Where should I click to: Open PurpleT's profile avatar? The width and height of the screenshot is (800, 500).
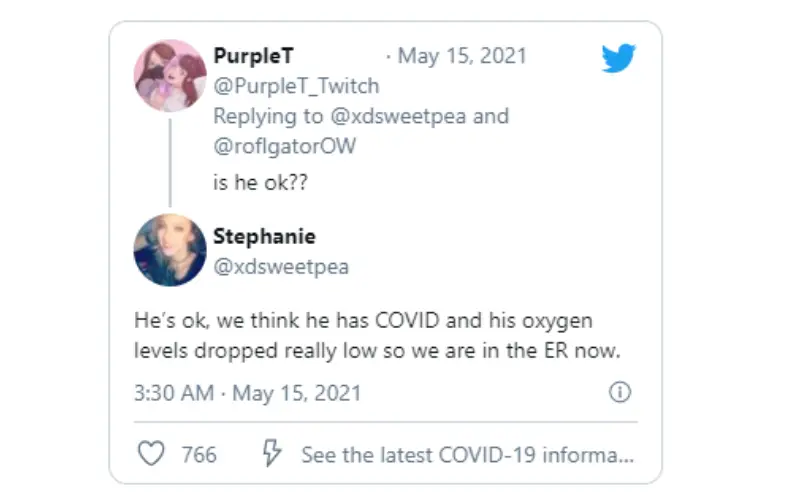click(170, 76)
